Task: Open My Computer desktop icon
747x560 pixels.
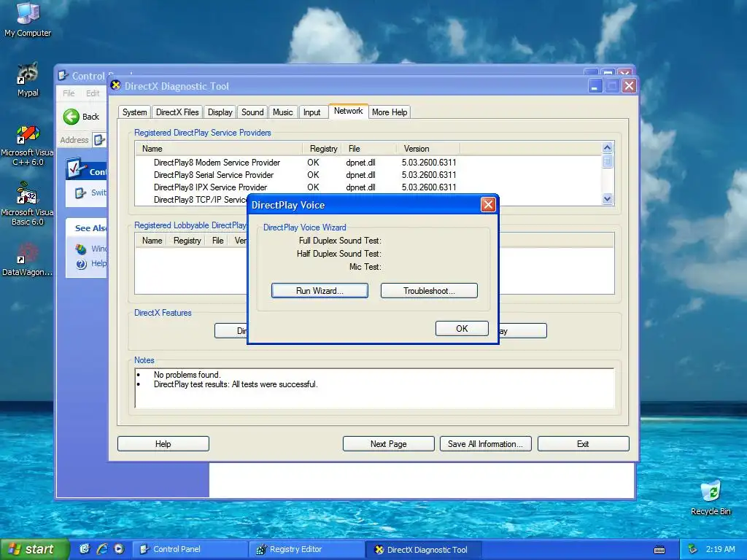Action: pos(28,19)
